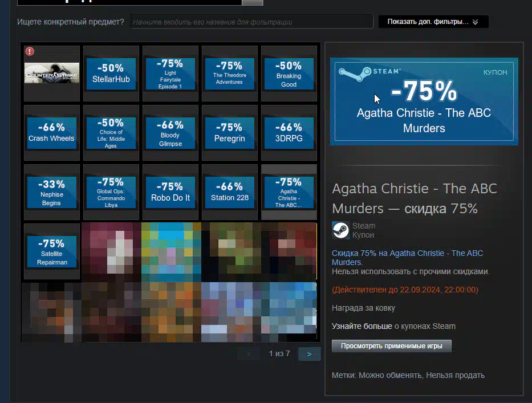
Task: Select the -66% Station 228 coupon
Action: click(230, 192)
